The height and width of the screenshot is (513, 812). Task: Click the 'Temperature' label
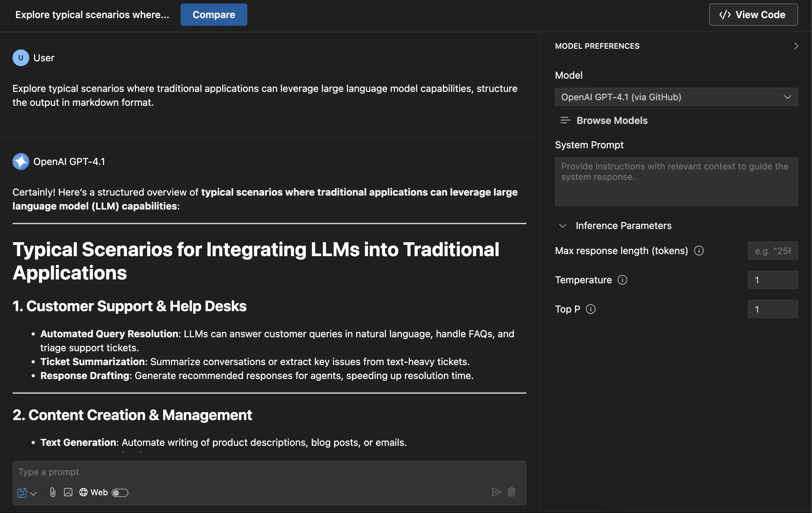583,280
